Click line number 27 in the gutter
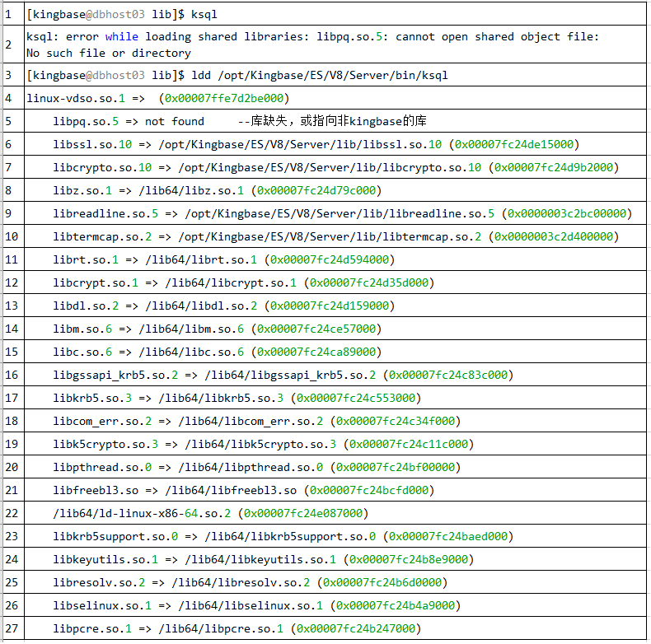Viewport: 651px width, 644px height. pos(12,629)
